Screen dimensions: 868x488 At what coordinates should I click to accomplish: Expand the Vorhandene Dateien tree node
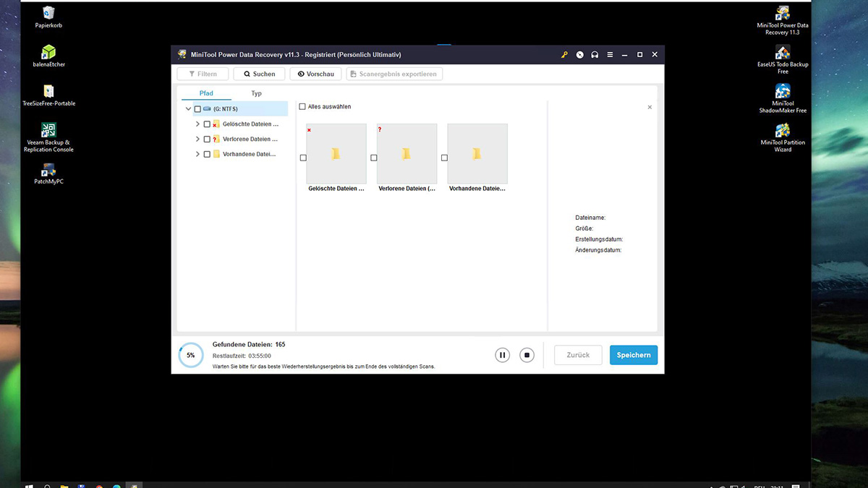pyautogui.click(x=197, y=154)
